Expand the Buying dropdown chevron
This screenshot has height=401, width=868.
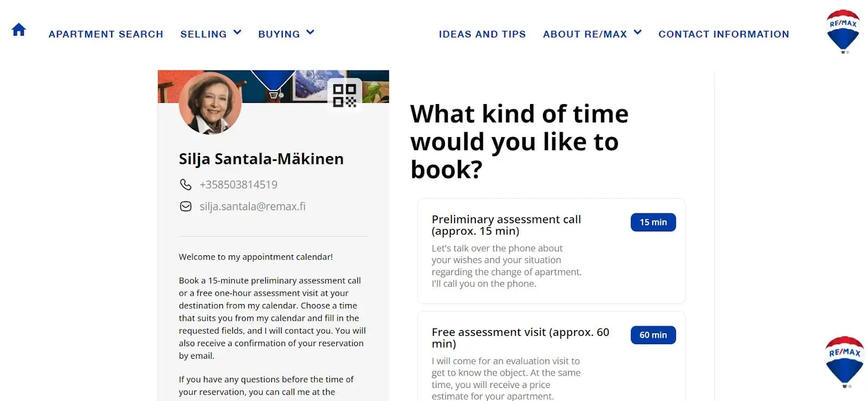[x=310, y=33]
